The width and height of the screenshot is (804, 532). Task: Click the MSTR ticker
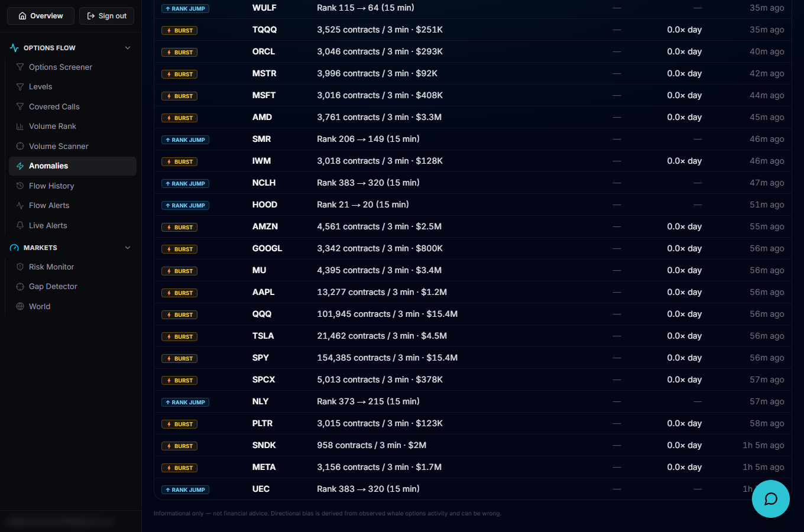tap(264, 73)
